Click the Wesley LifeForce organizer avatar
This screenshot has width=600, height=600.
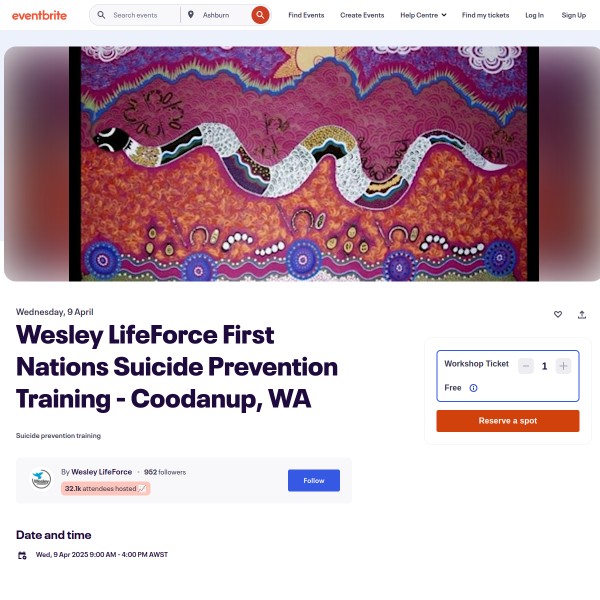[41, 478]
